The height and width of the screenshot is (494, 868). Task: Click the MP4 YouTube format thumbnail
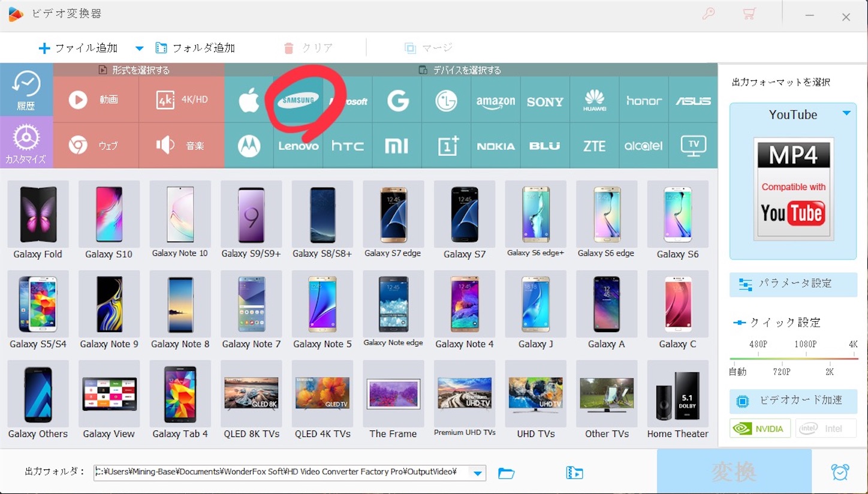click(x=793, y=189)
